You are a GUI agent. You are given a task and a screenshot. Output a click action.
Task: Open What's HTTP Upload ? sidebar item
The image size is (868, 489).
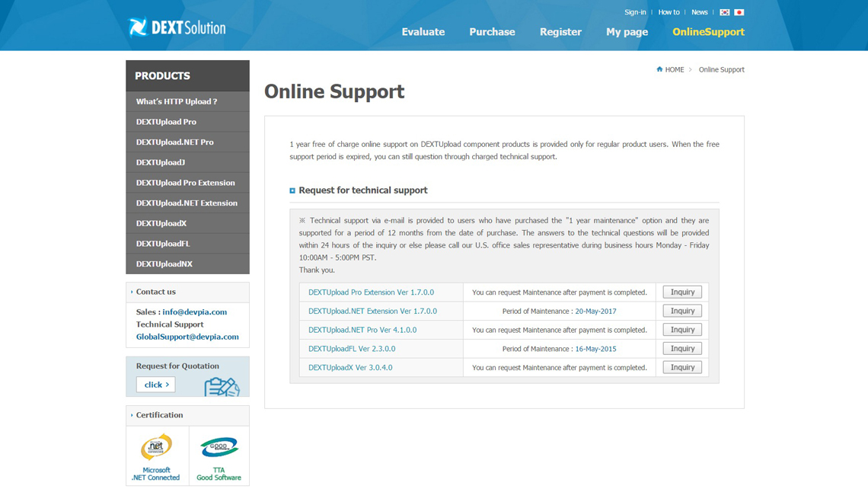[x=177, y=101]
